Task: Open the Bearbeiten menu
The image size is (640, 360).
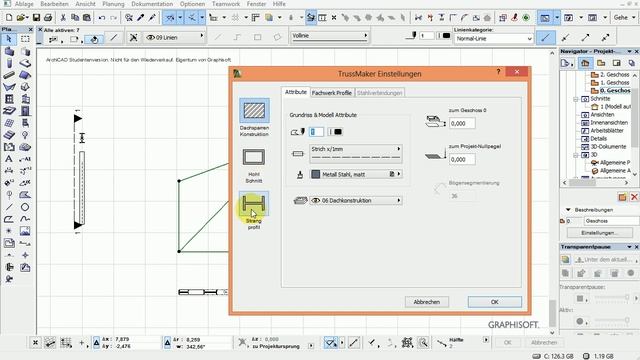Action: (54, 4)
